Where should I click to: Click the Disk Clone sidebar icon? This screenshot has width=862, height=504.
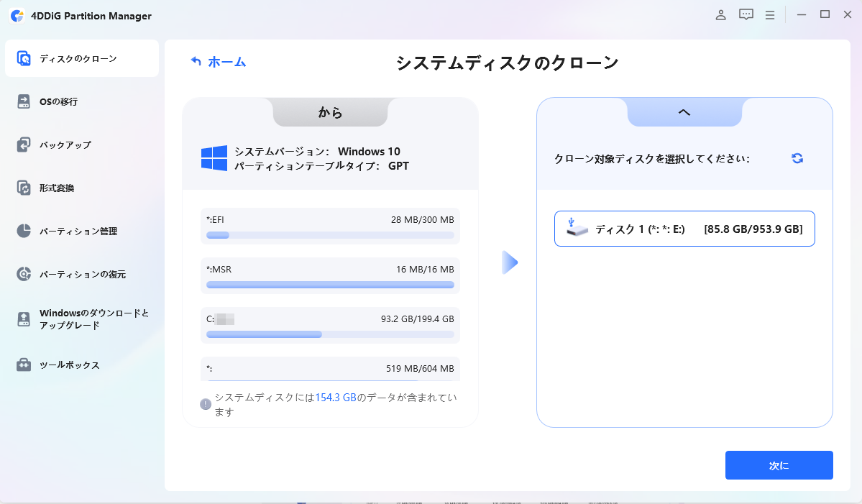click(24, 58)
